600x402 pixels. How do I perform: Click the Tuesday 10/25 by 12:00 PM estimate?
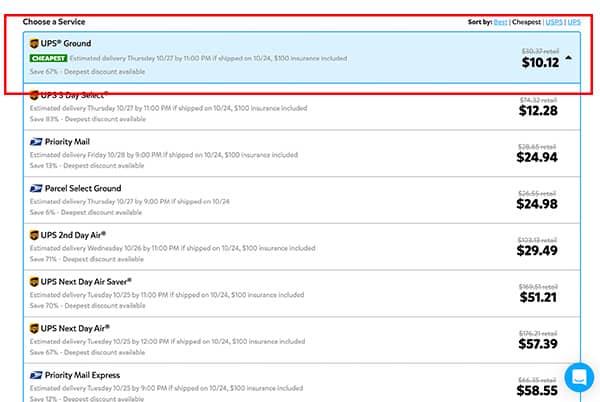tap(167, 342)
